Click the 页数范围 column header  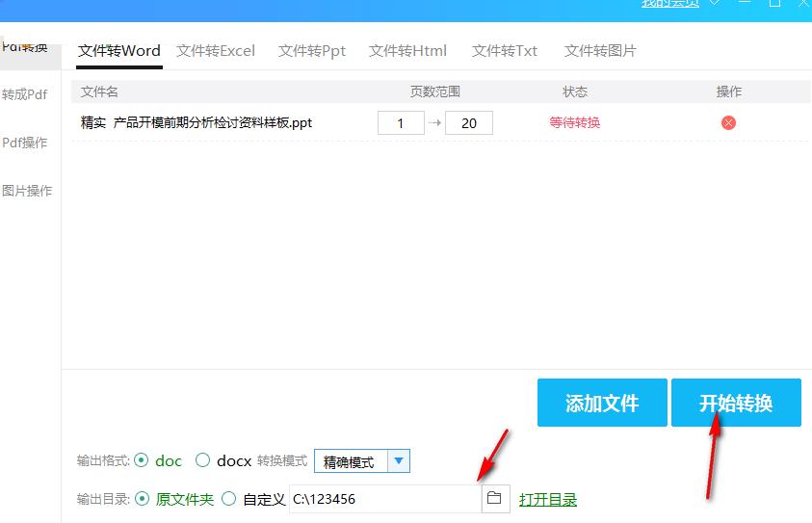coord(435,92)
